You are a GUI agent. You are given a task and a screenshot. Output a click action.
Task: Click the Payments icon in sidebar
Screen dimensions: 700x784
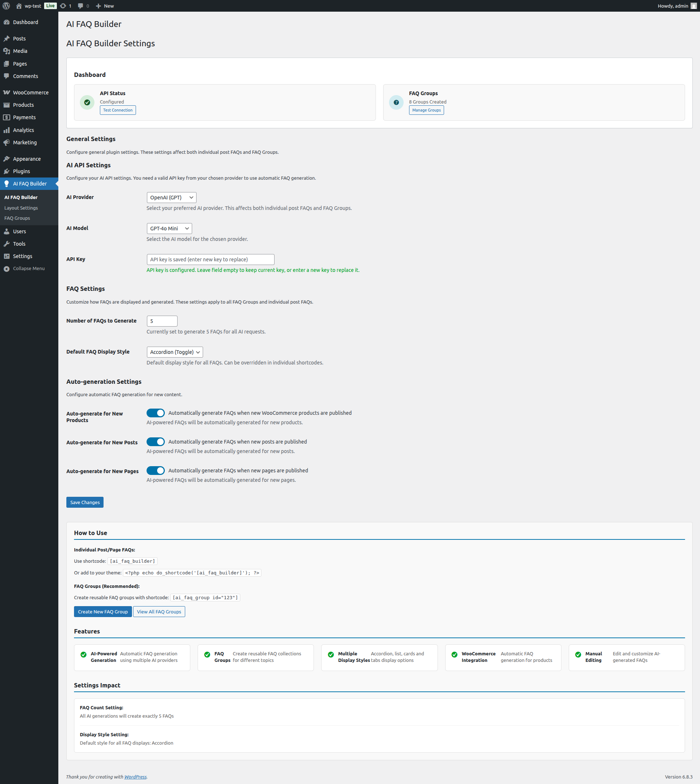(7, 117)
